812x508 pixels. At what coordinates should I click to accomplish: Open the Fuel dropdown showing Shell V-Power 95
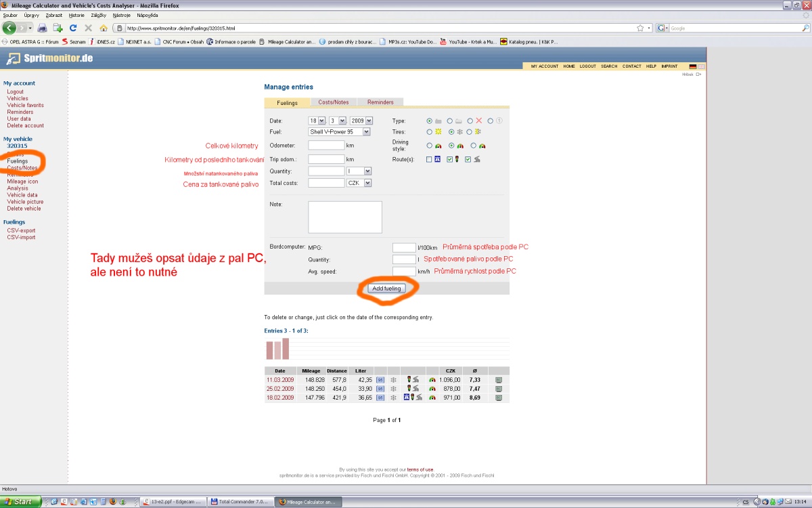[x=339, y=132]
